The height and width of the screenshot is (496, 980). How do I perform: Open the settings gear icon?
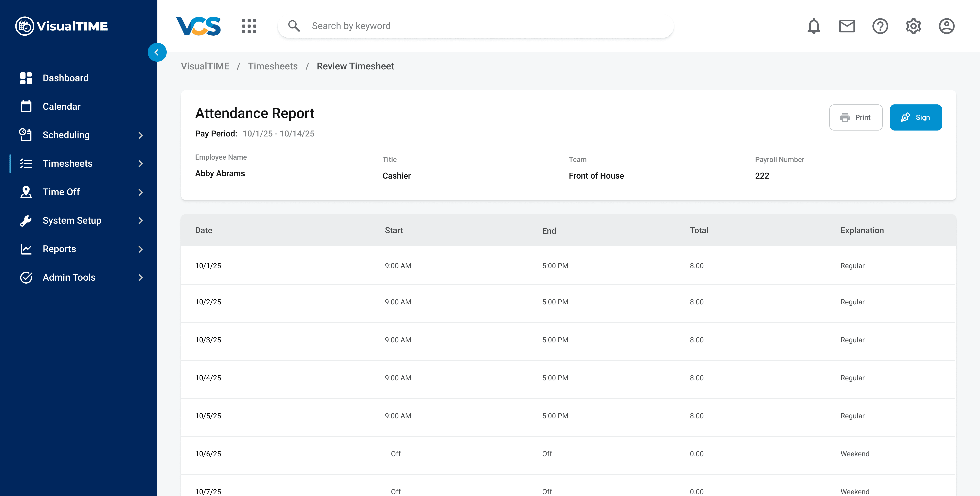coord(913,26)
